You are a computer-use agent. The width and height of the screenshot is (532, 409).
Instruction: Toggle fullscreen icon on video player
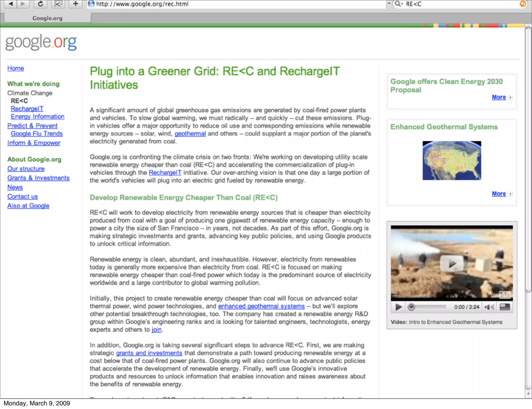click(x=505, y=307)
